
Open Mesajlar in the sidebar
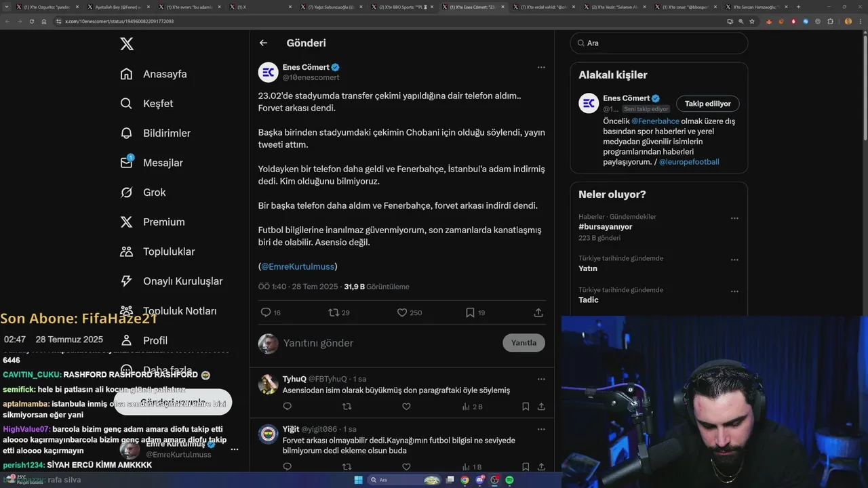point(151,163)
